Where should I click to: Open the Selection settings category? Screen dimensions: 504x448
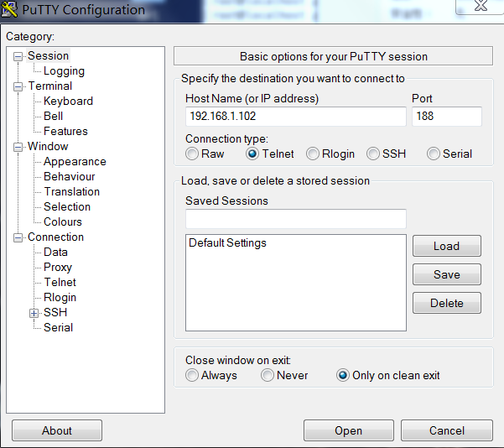coord(67,206)
